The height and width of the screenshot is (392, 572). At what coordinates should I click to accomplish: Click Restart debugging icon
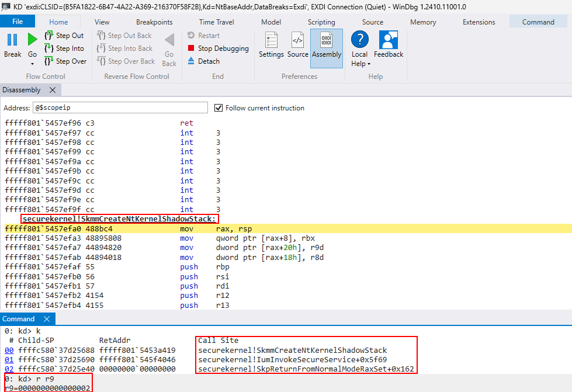191,36
